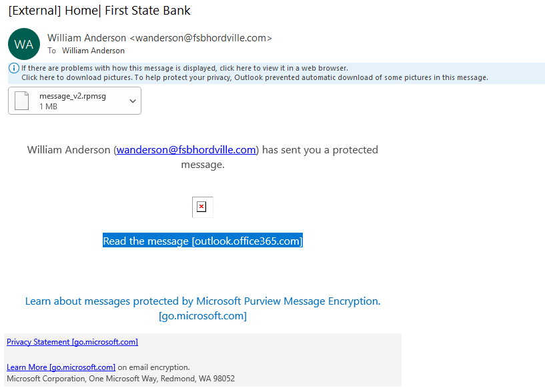545x392 pixels.
Task: Open the Privacy Statement link
Action: tap(72, 342)
